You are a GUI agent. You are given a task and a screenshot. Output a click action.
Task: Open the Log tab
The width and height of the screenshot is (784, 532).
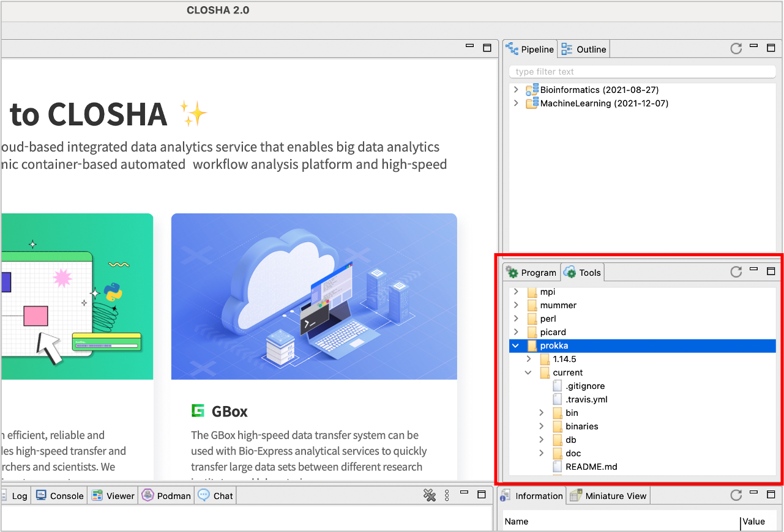click(15, 496)
